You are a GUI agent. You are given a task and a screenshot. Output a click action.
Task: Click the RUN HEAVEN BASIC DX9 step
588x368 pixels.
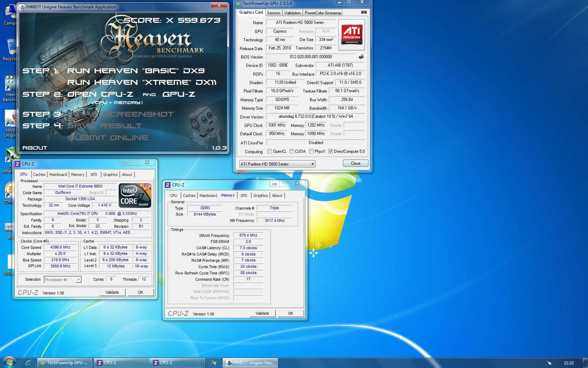point(136,71)
